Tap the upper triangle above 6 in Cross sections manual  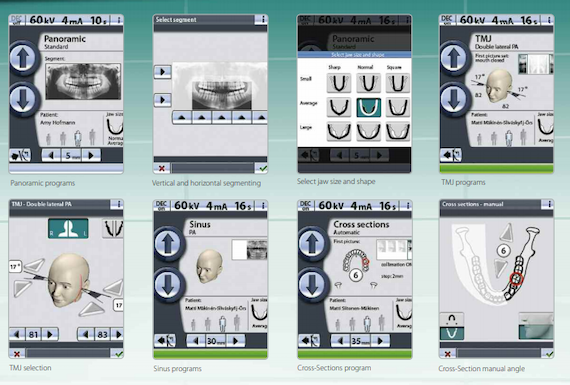click(507, 233)
